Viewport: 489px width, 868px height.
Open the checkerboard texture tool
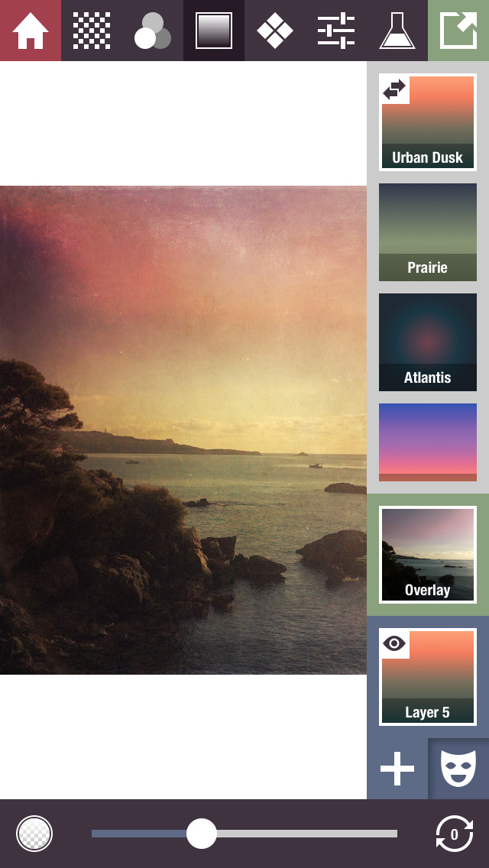[x=92, y=31]
